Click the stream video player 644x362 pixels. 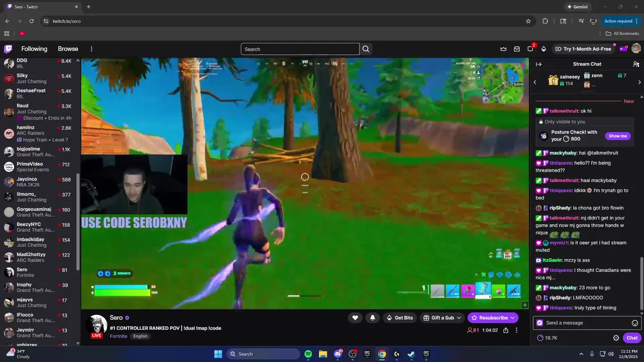coord(305,183)
